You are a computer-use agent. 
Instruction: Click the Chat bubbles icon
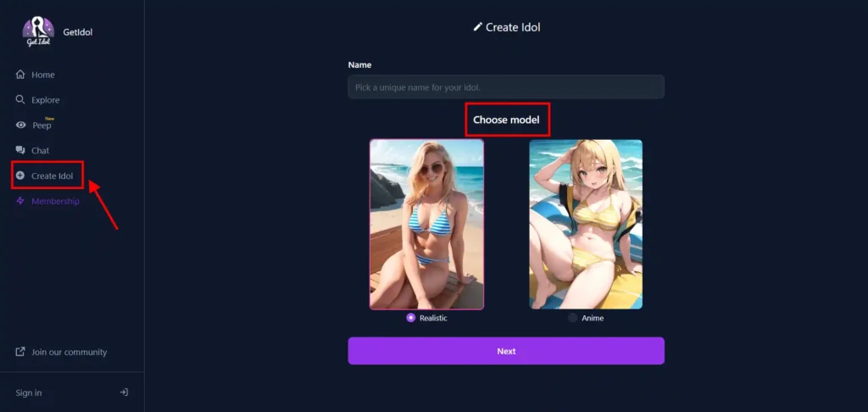click(x=20, y=150)
